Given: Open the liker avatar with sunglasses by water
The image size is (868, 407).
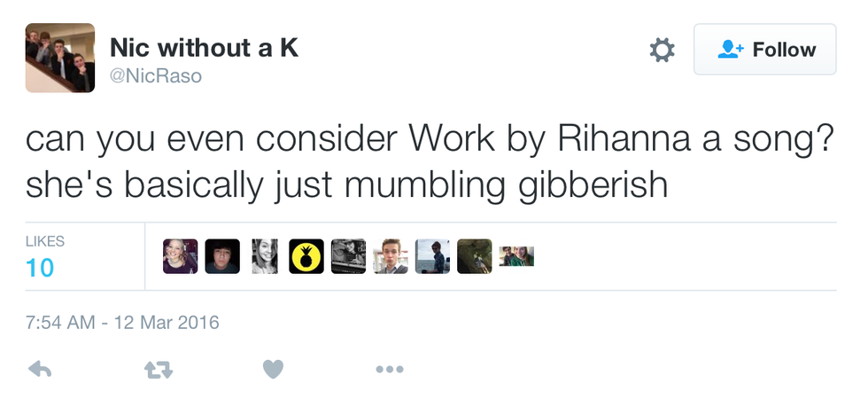Looking at the screenshot, I should tap(432, 256).
